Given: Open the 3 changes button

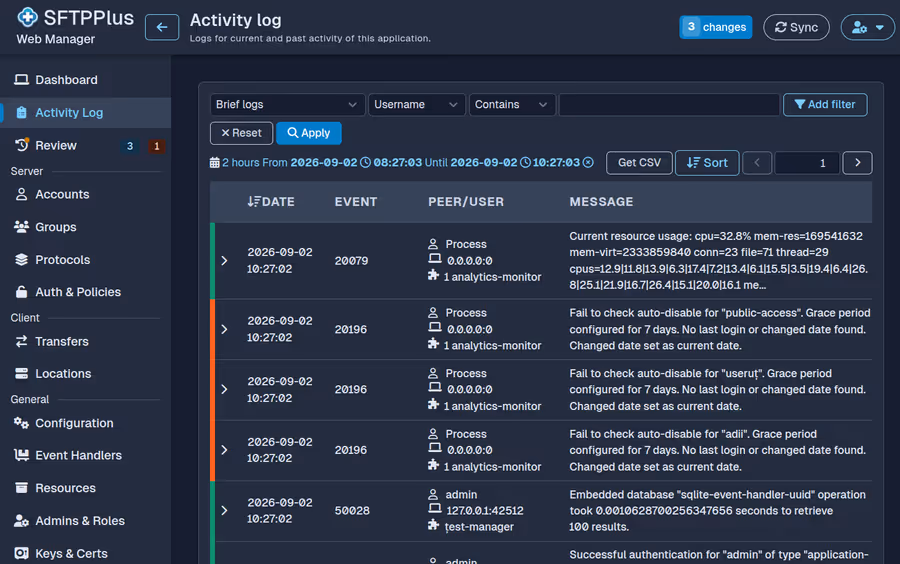Looking at the screenshot, I should tap(715, 27).
